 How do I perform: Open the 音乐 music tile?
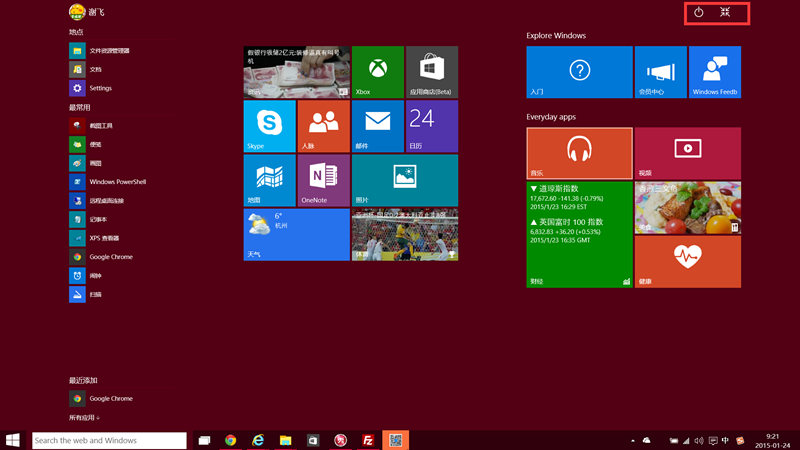point(579,153)
